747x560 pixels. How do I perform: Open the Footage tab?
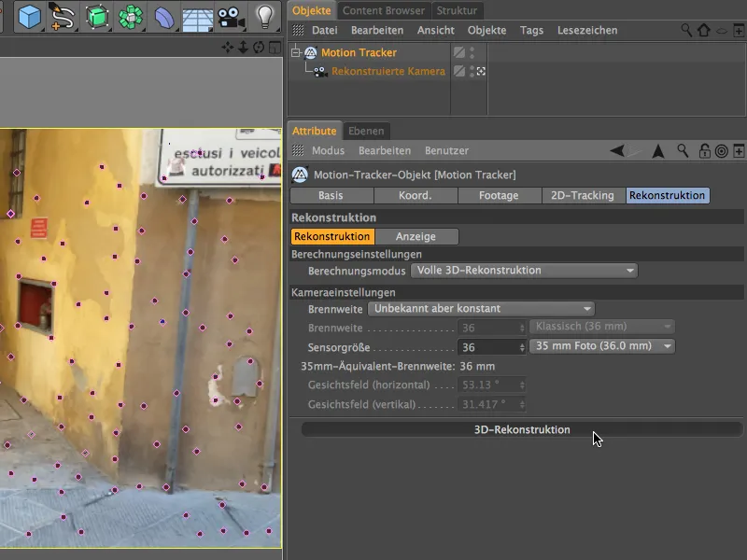[499, 196]
